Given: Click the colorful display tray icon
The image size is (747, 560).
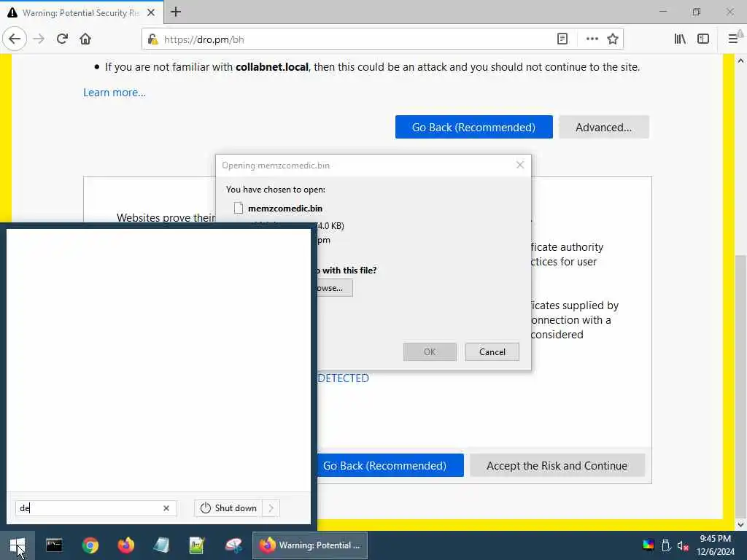Looking at the screenshot, I should click(x=648, y=545).
